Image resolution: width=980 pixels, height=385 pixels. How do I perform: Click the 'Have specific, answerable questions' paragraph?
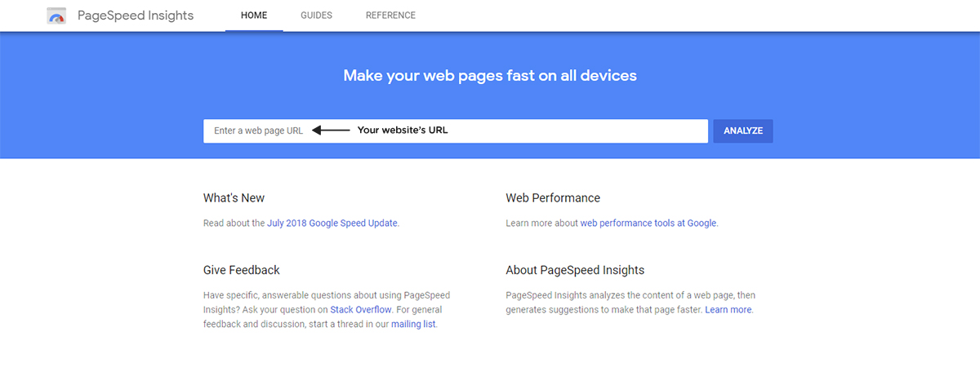(x=327, y=310)
